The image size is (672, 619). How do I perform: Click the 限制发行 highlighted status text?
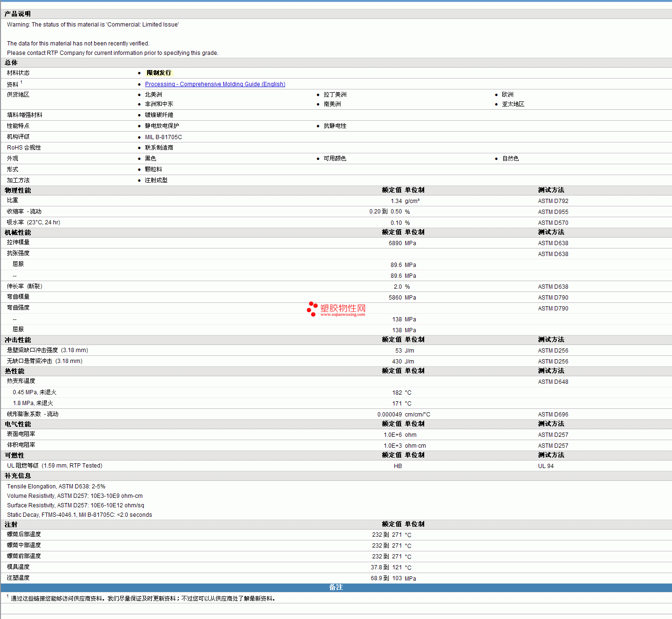pyautogui.click(x=159, y=73)
